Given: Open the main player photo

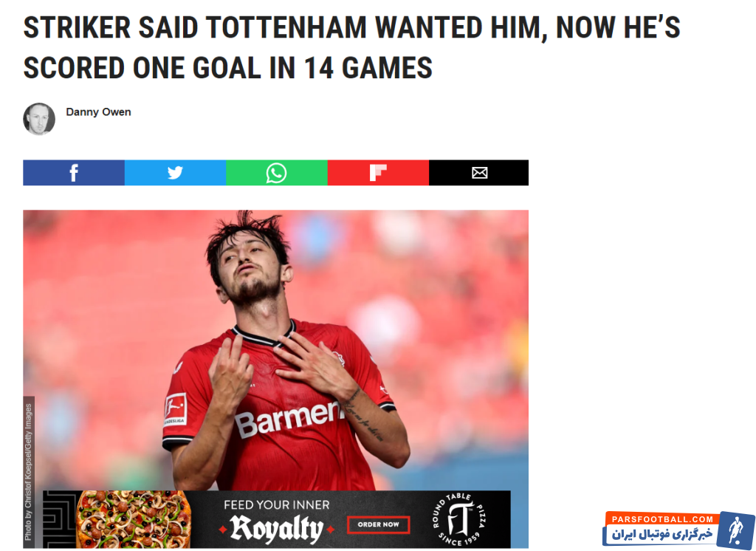Looking at the screenshot, I should point(276,350).
